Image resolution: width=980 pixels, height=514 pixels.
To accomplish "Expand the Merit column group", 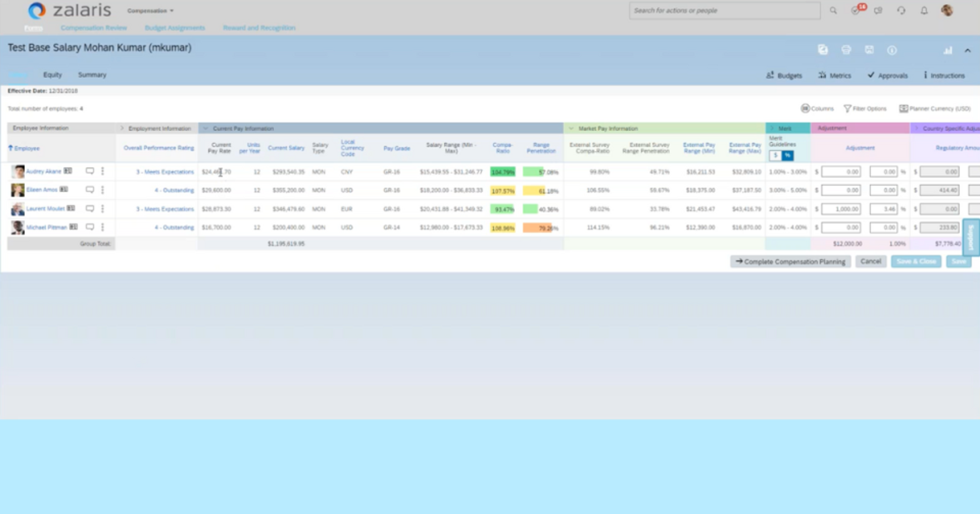I will coord(772,128).
